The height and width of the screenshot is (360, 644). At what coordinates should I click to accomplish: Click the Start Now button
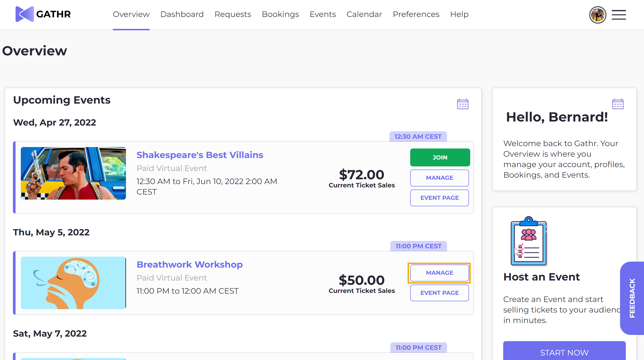(x=564, y=352)
